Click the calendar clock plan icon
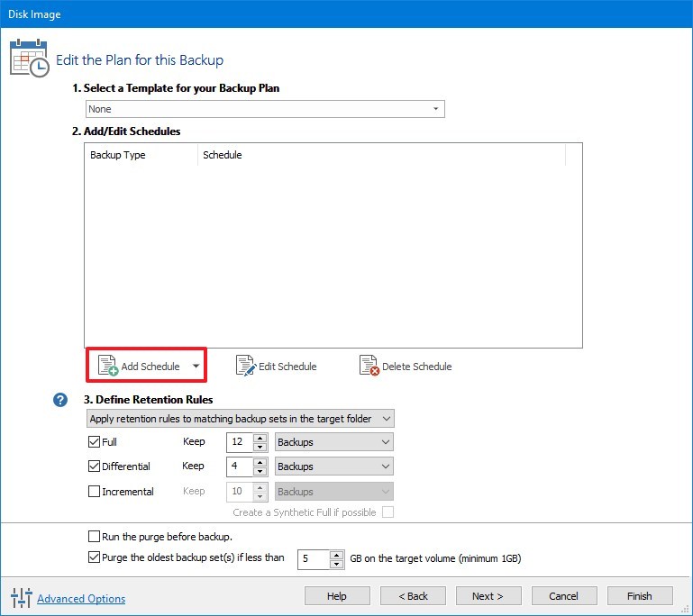693x616 pixels. tap(29, 58)
